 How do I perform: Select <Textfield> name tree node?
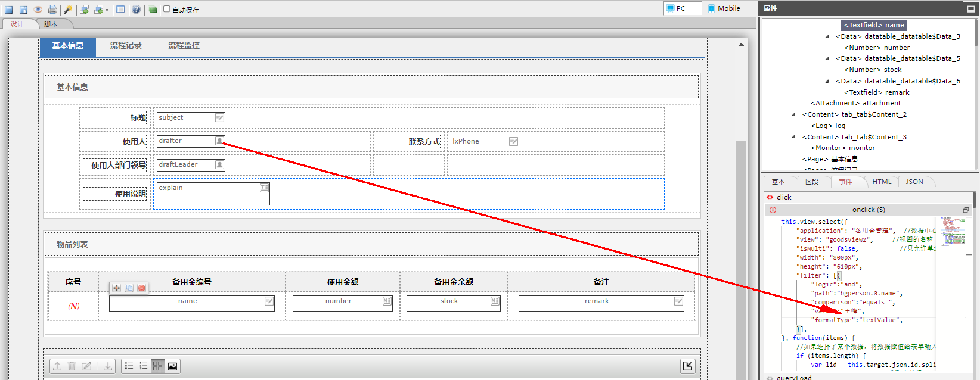[874, 25]
